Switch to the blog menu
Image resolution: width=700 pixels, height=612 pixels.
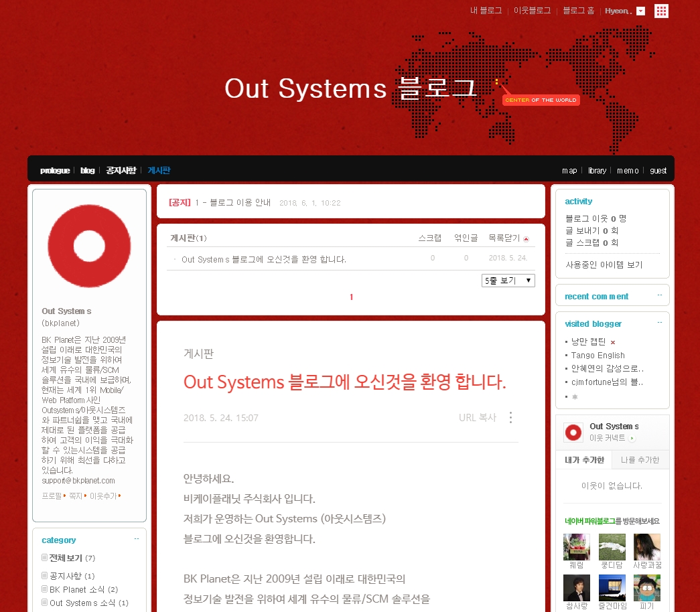click(88, 171)
